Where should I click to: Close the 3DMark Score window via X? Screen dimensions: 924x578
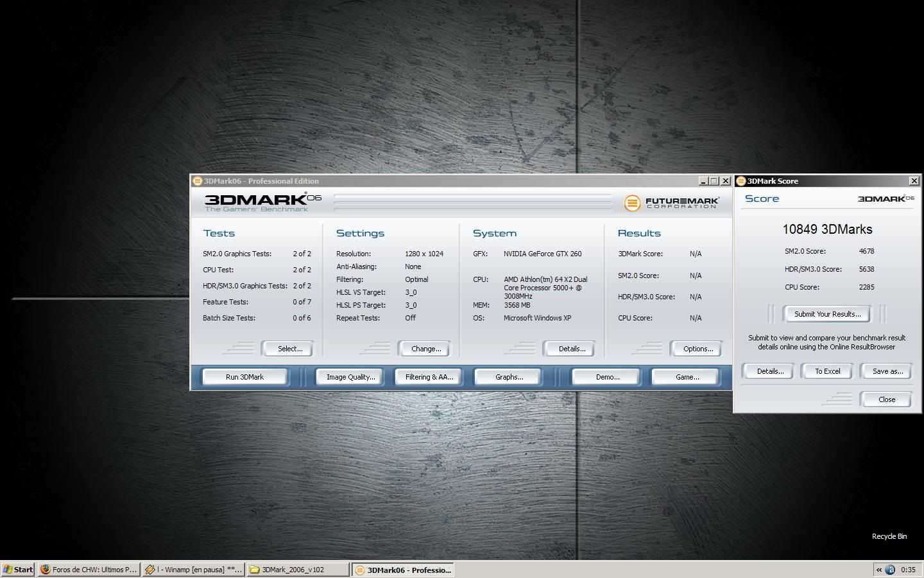914,181
